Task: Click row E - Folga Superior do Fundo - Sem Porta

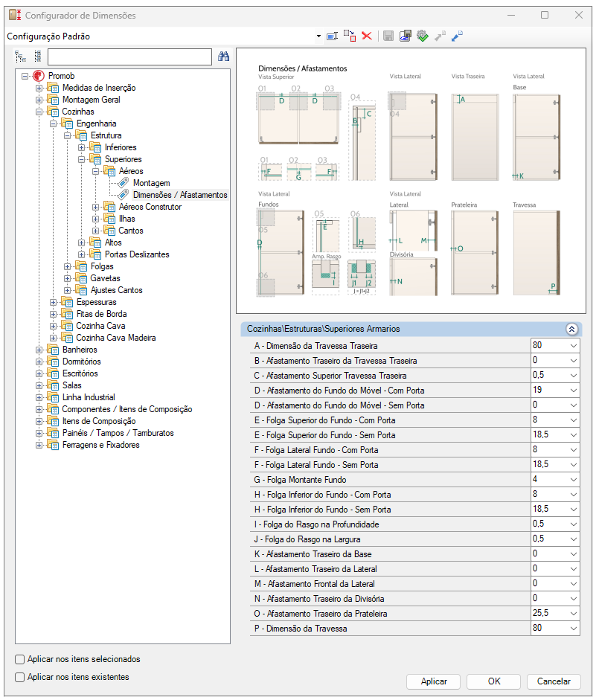Action: [x=415, y=435]
